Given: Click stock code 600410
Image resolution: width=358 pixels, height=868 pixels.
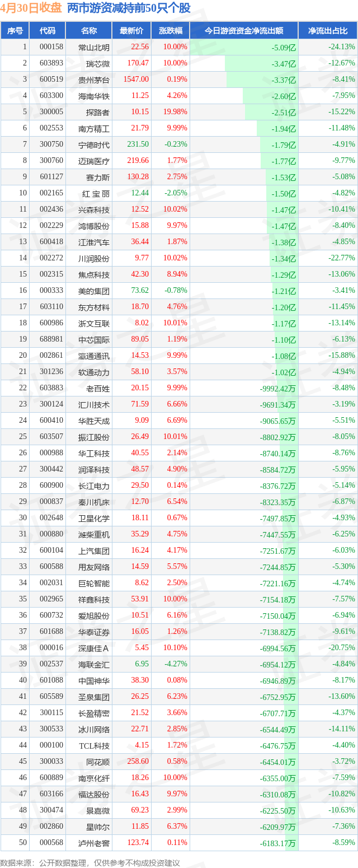Looking at the screenshot, I should click(51, 421).
